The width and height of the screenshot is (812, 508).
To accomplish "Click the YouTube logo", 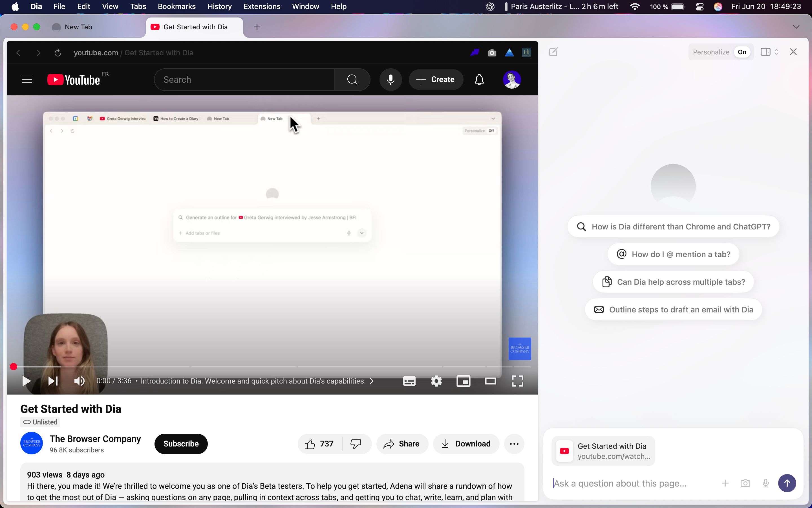I will coord(74,80).
